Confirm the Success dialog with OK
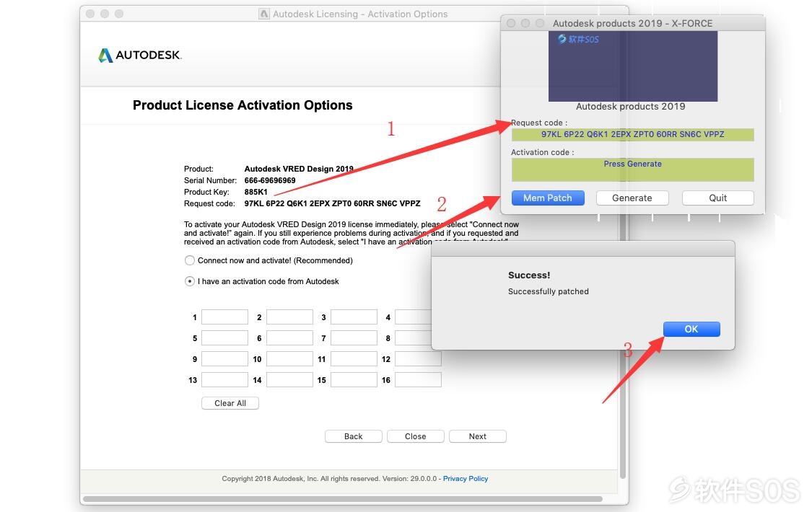 (x=691, y=329)
